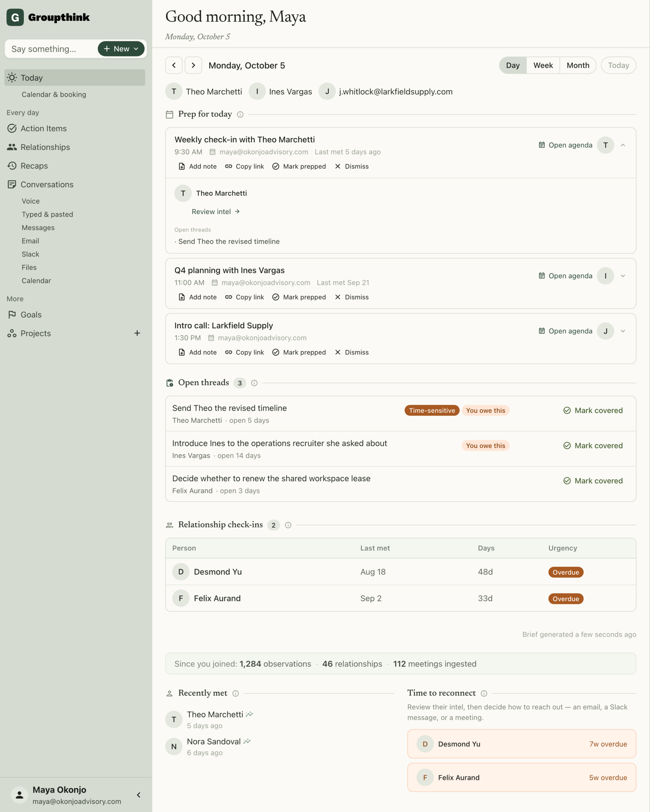Viewport: 650px width, 812px height.
Task: Open Desmond Yu 7w overdue reconnect card
Action: coord(521,744)
